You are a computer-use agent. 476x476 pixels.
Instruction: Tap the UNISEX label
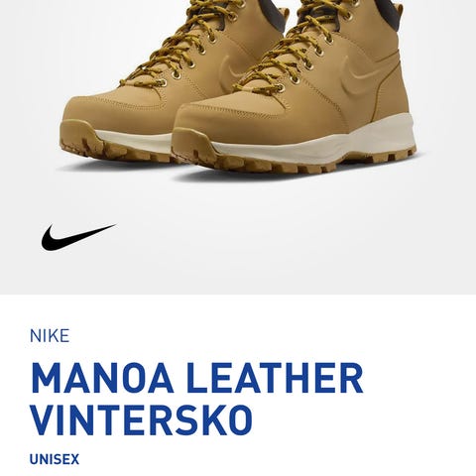click(55, 459)
